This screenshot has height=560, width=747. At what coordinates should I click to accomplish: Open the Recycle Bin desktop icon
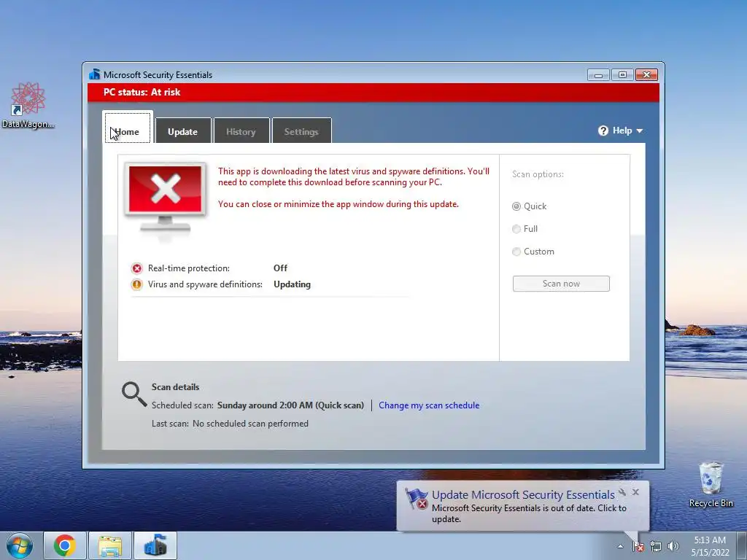(711, 484)
